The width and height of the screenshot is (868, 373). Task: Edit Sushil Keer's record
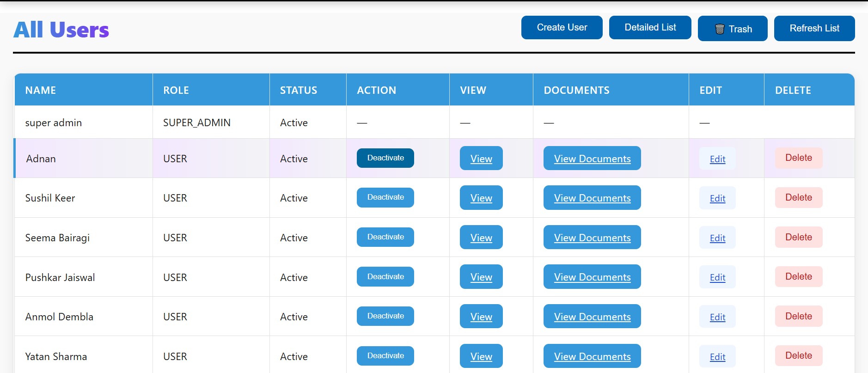717,198
